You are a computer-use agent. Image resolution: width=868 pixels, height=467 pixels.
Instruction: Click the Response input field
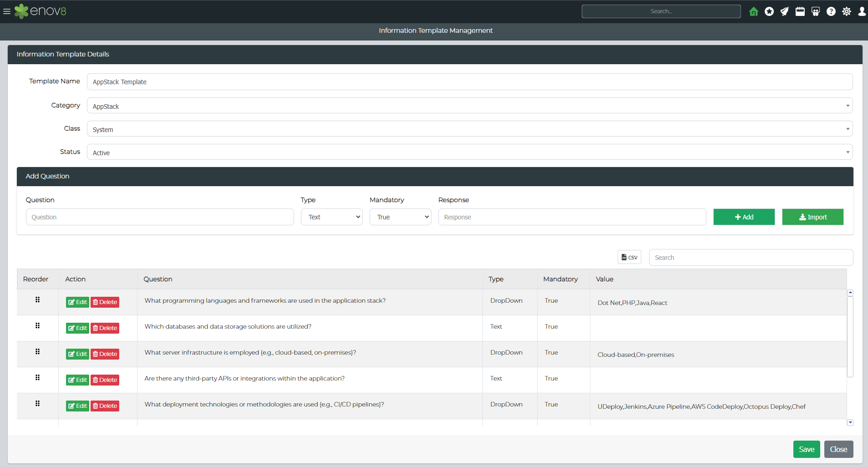coord(572,217)
